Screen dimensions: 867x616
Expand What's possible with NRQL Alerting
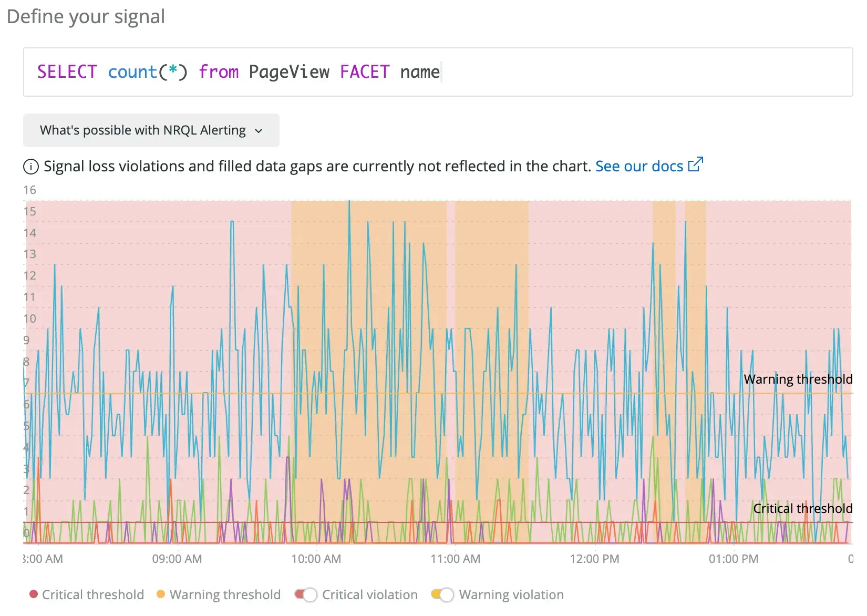coord(143,130)
